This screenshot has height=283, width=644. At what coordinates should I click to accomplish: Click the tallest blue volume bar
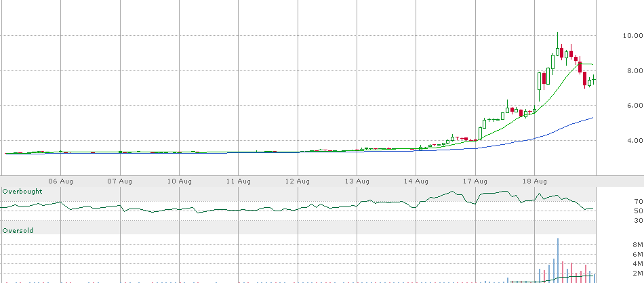coord(558,261)
